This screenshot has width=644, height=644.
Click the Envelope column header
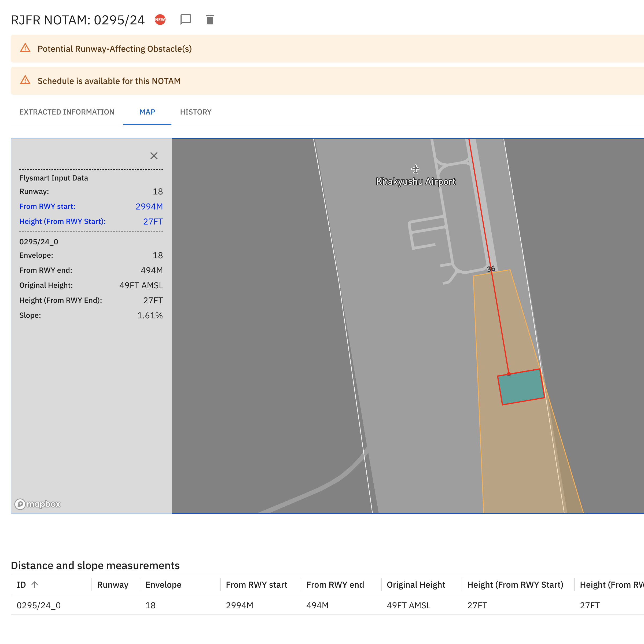point(163,585)
